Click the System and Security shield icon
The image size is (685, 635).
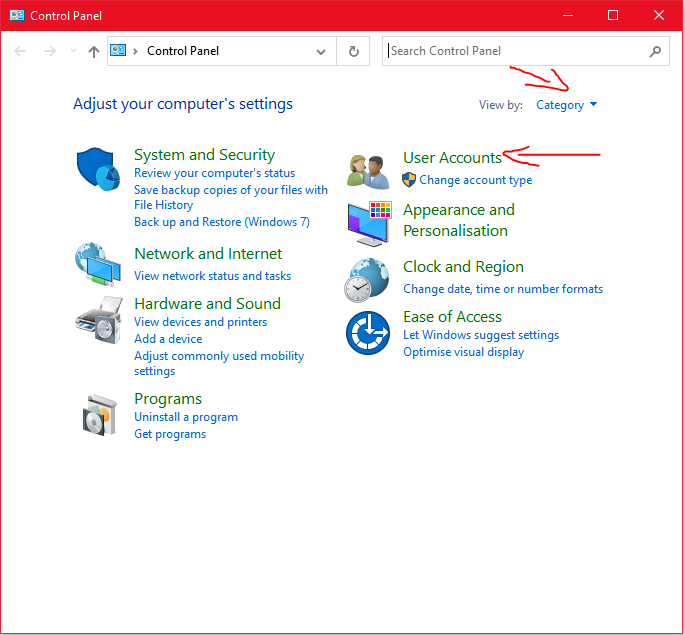98,169
